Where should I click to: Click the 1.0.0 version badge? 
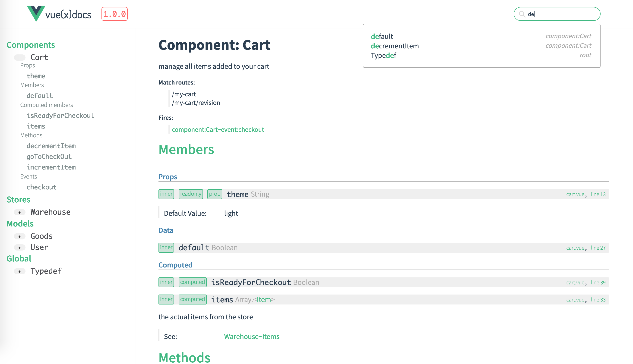(x=114, y=14)
